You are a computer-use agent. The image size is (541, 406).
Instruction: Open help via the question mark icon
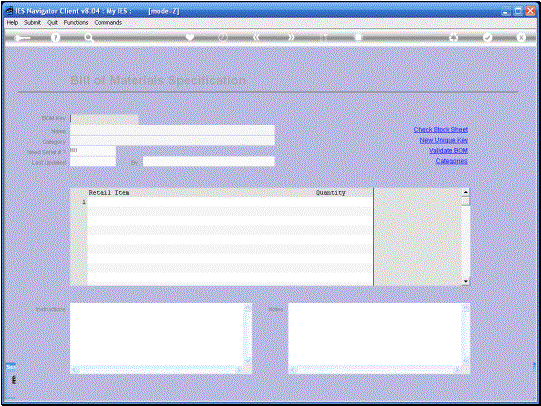[x=56, y=37]
